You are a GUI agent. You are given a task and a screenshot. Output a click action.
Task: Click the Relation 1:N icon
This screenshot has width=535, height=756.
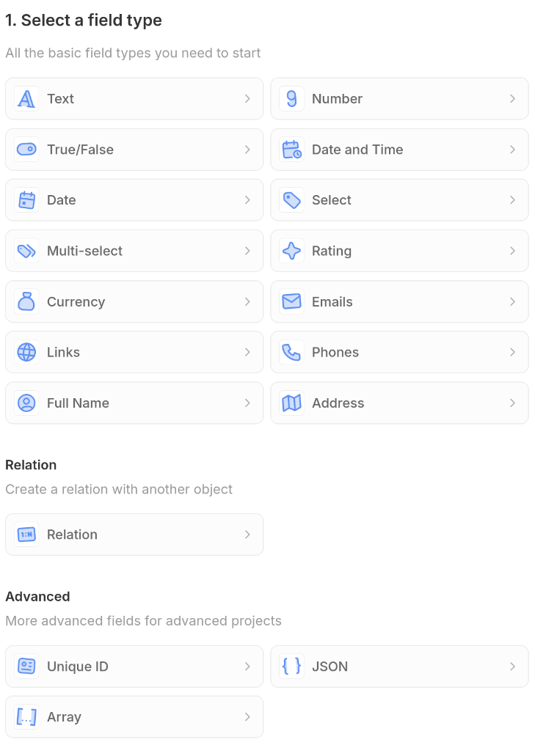tap(26, 534)
